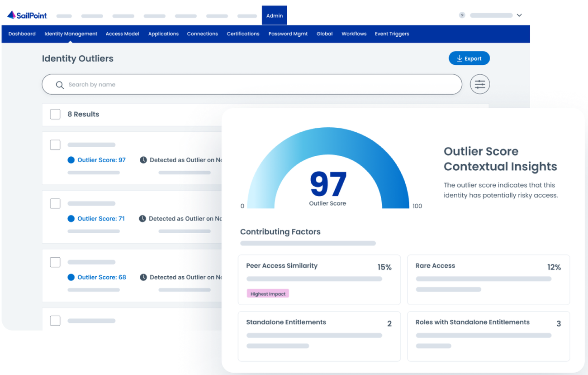Click the clock icon in the Outlier Score: 97 row
This screenshot has width=588, height=375.
(143, 160)
